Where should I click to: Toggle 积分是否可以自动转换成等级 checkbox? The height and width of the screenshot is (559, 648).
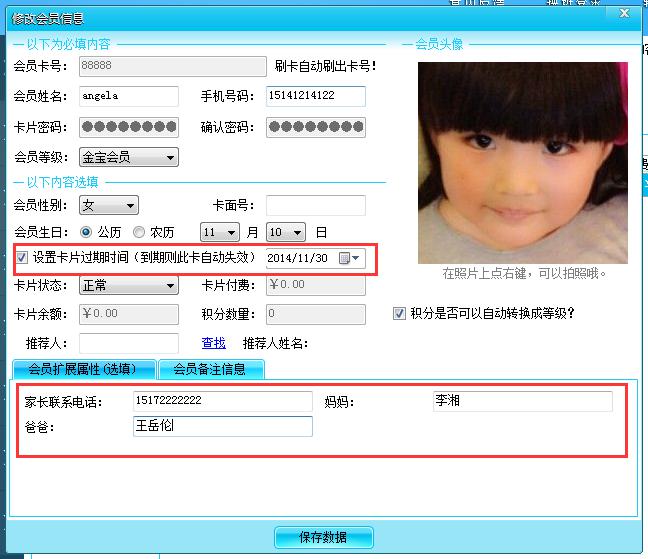[x=400, y=313]
